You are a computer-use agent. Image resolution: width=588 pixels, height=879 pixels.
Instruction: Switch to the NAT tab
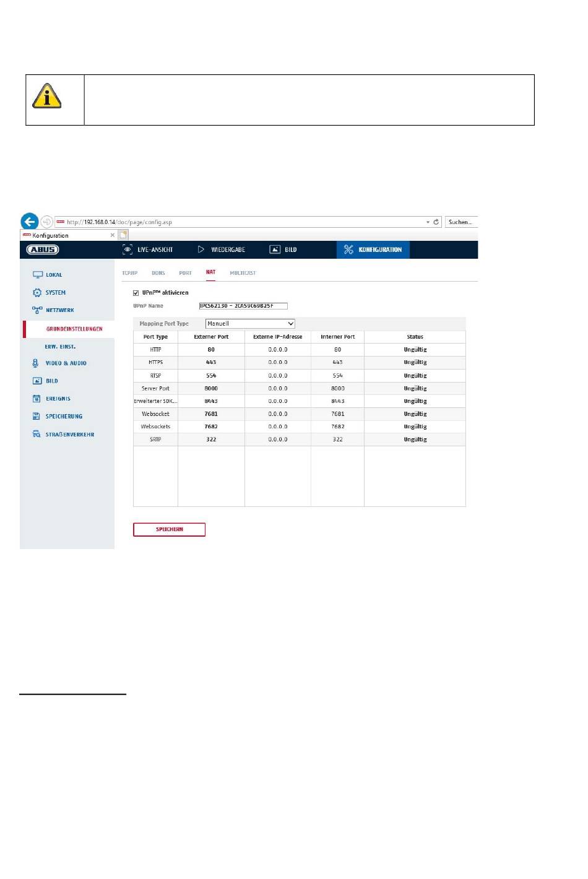click(211, 272)
